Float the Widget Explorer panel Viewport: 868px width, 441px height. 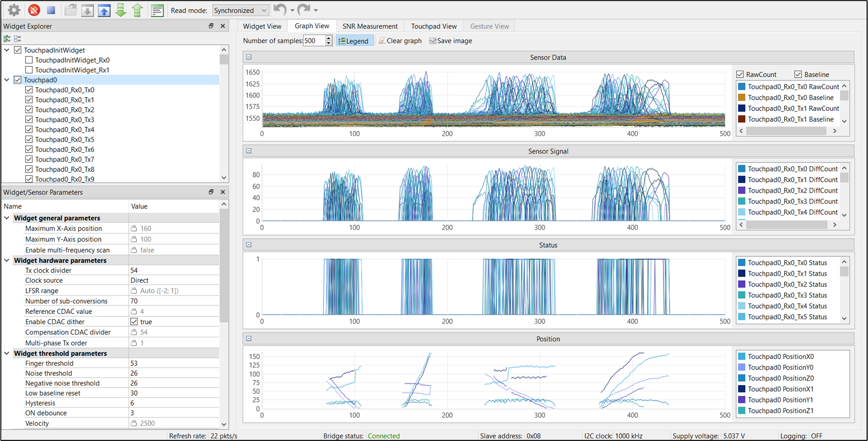(211, 26)
